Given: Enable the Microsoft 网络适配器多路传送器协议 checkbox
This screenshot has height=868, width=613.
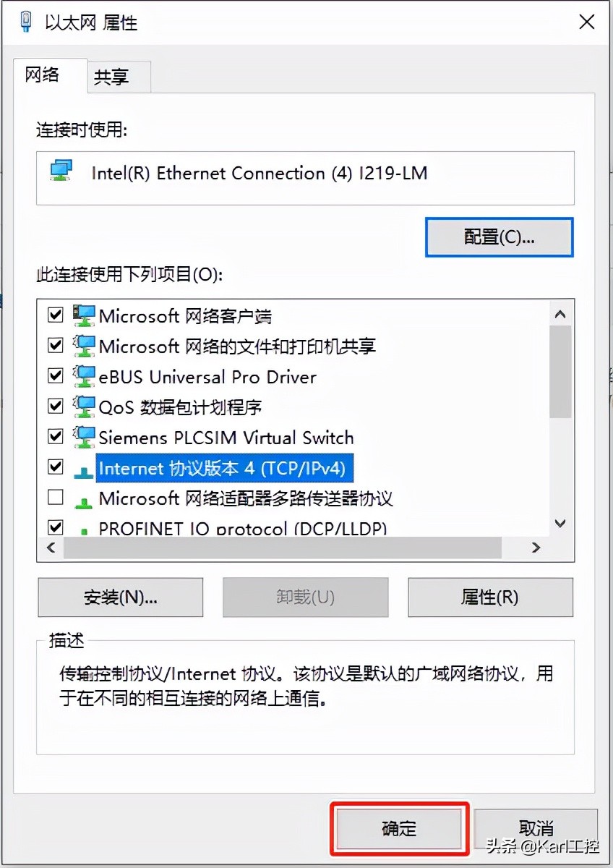Looking at the screenshot, I should coord(55,498).
